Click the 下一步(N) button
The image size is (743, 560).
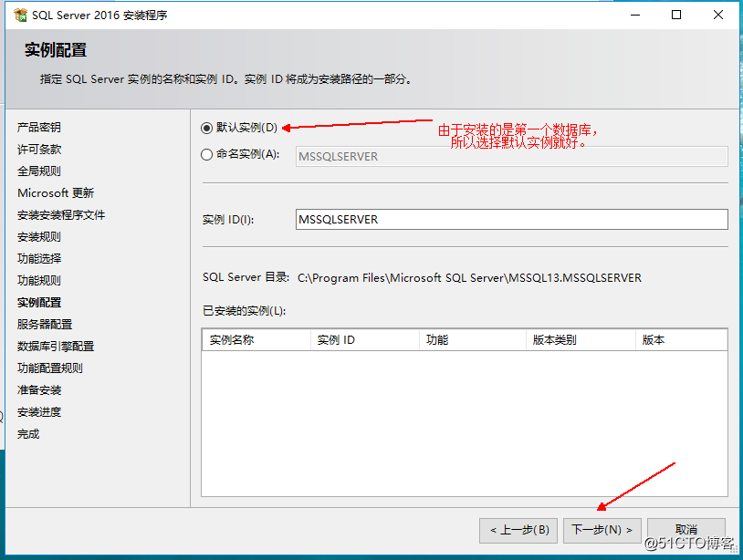pyautogui.click(x=602, y=530)
